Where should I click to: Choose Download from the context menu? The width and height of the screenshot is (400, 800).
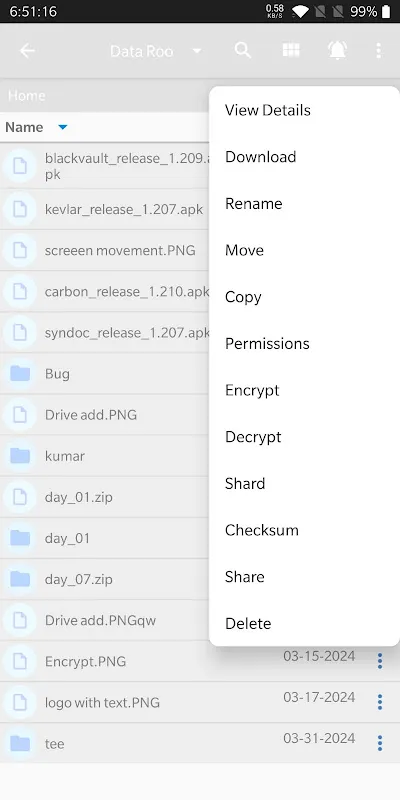pyautogui.click(x=261, y=157)
